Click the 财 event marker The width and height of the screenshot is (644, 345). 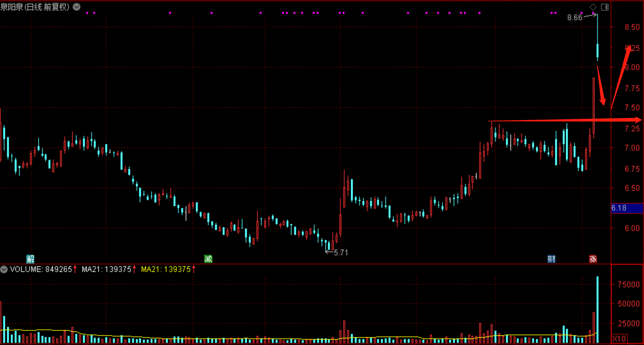click(551, 259)
